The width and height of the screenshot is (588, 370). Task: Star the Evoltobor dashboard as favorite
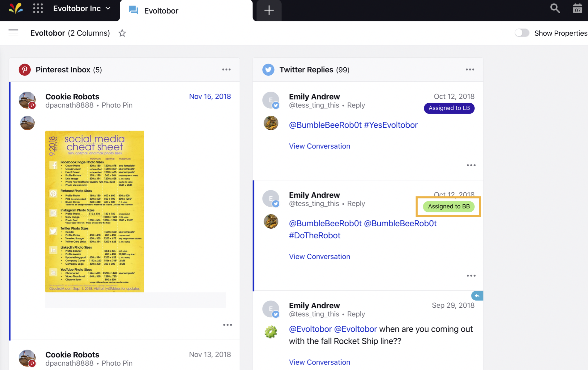point(122,33)
